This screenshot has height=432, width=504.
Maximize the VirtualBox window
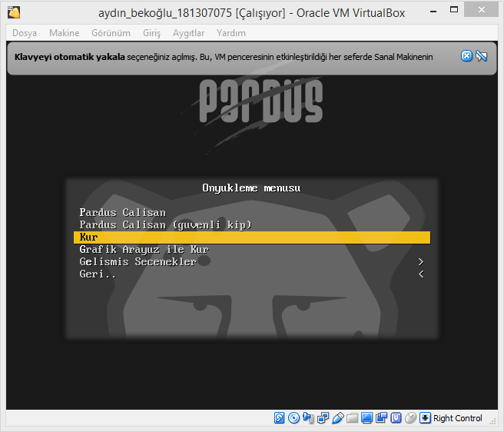454,10
